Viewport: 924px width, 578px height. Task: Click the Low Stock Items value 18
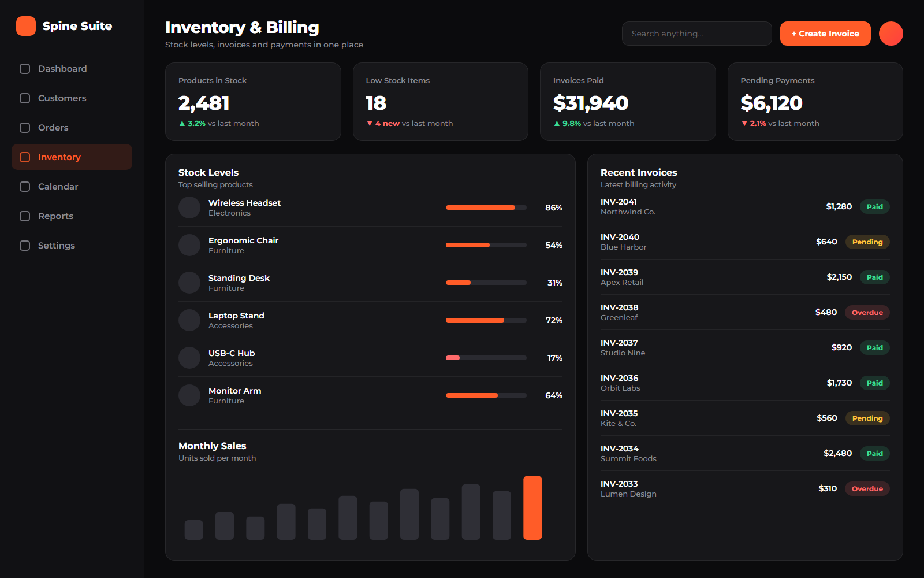(x=376, y=103)
